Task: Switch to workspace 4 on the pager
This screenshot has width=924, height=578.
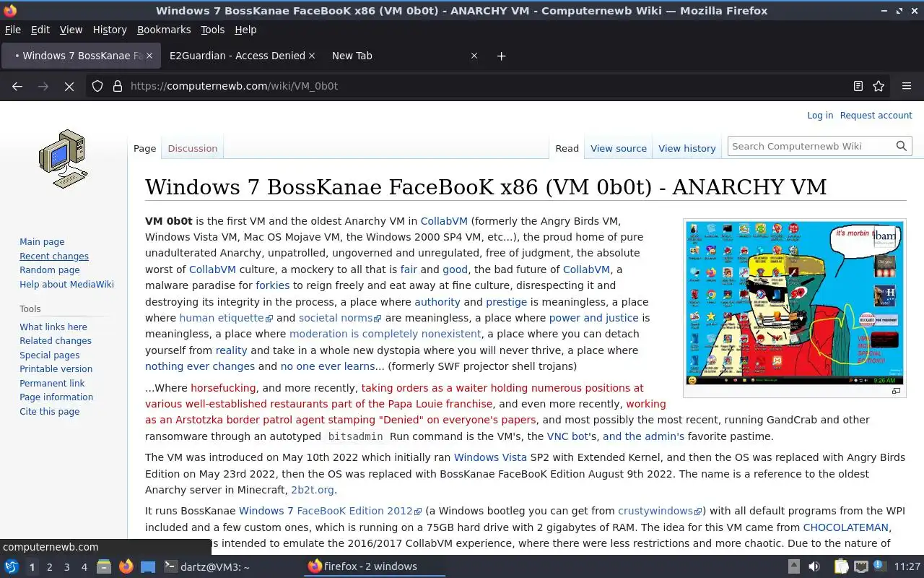Action: coord(84,567)
